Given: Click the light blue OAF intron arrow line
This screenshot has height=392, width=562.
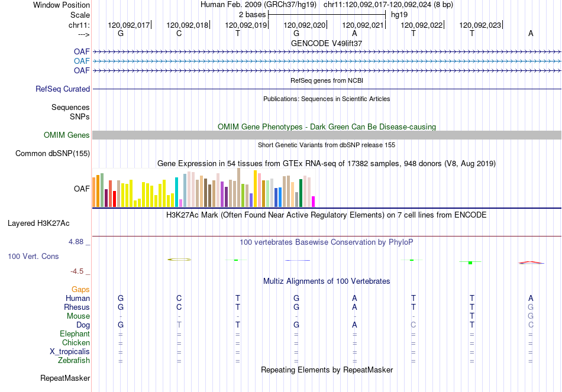Looking at the screenshot, I should tap(327, 61).
